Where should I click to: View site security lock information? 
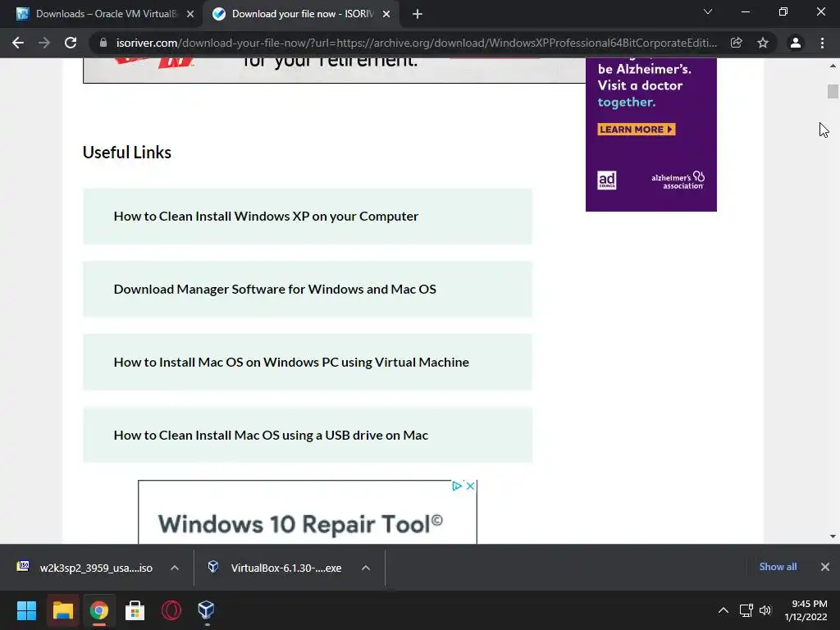point(103,43)
